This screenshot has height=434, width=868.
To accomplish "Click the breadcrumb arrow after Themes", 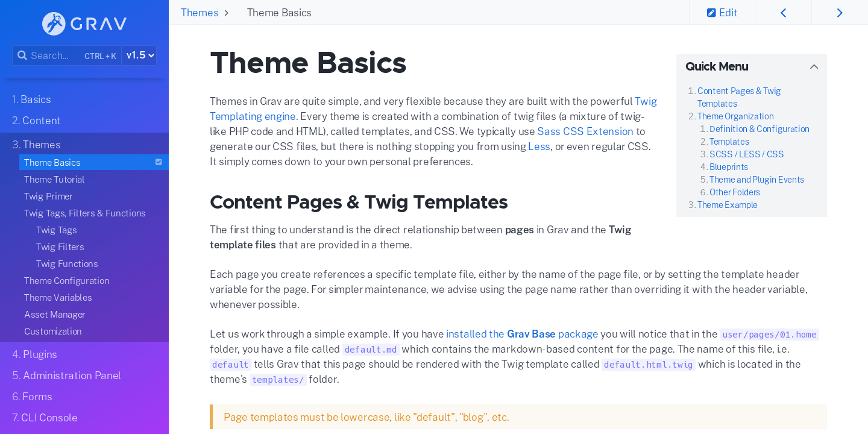I will pos(226,12).
